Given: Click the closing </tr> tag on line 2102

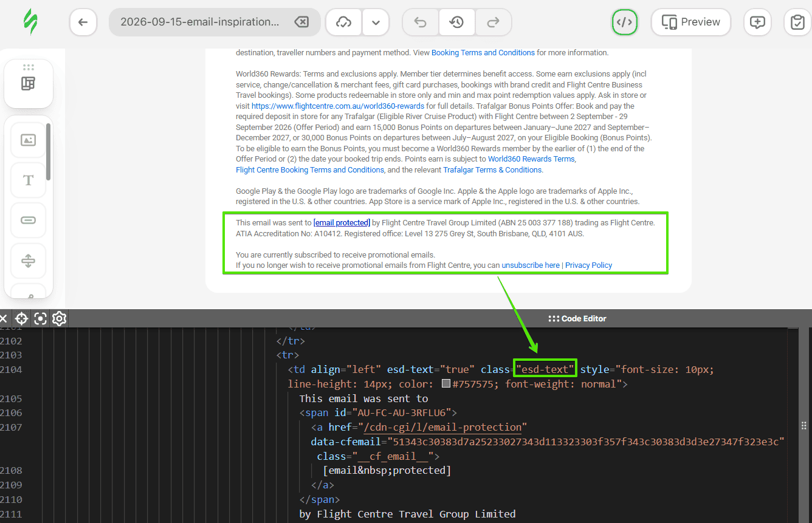Looking at the screenshot, I should [x=291, y=341].
